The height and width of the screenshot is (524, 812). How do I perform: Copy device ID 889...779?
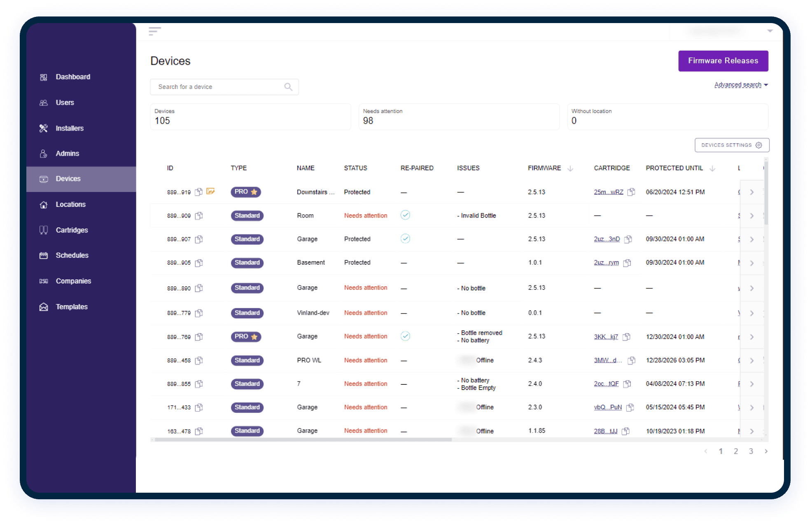tap(199, 313)
